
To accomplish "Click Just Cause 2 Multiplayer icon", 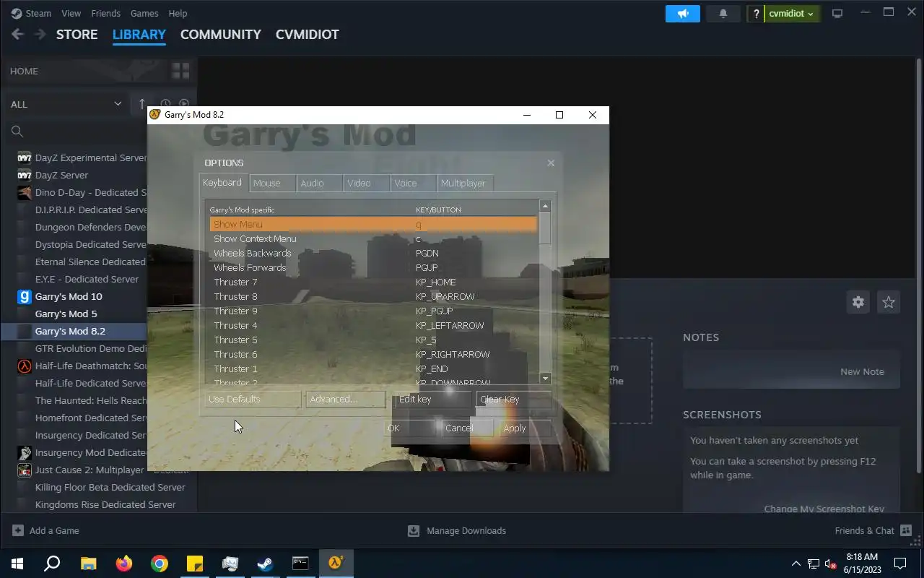I will 24,470.
